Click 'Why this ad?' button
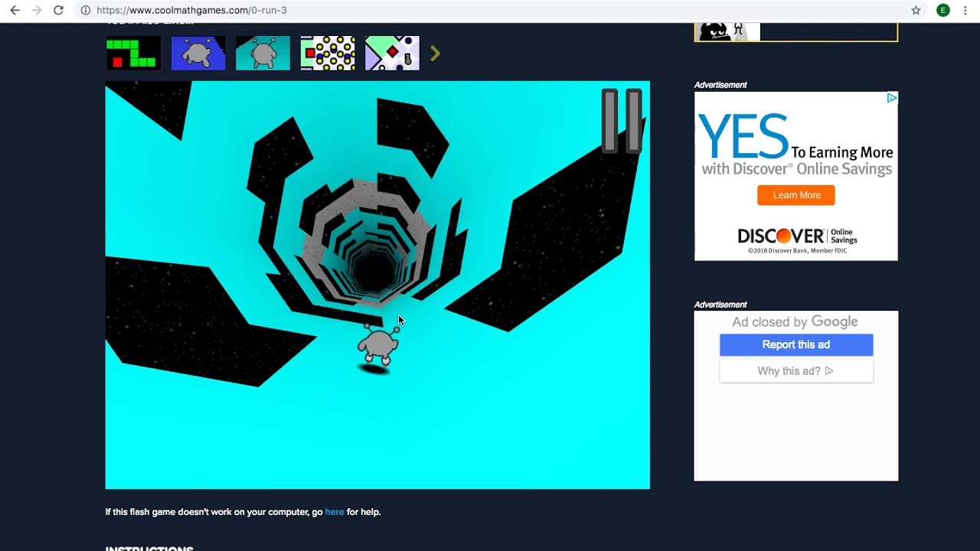The width and height of the screenshot is (980, 551). (x=796, y=371)
